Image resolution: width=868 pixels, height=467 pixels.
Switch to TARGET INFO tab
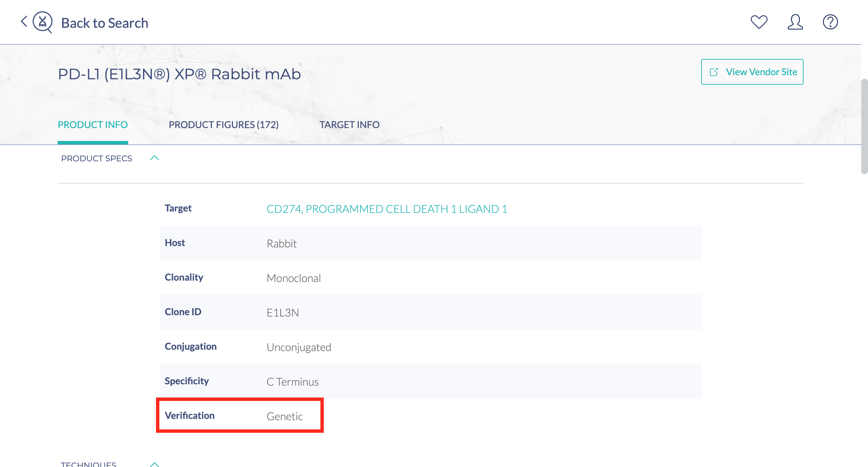(x=350, y=125)
